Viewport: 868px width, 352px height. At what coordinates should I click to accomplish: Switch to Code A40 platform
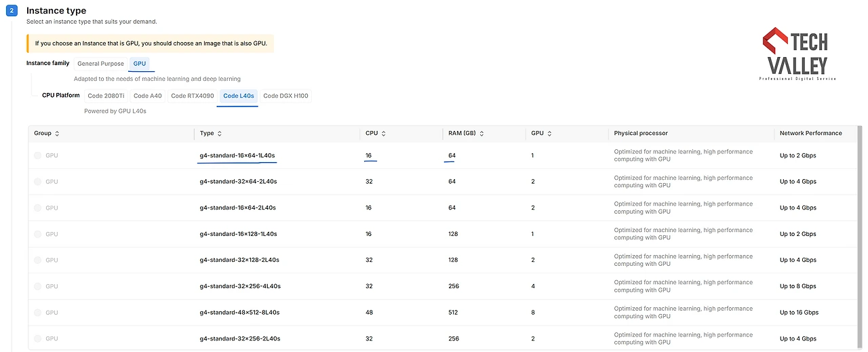click(148, 96)
